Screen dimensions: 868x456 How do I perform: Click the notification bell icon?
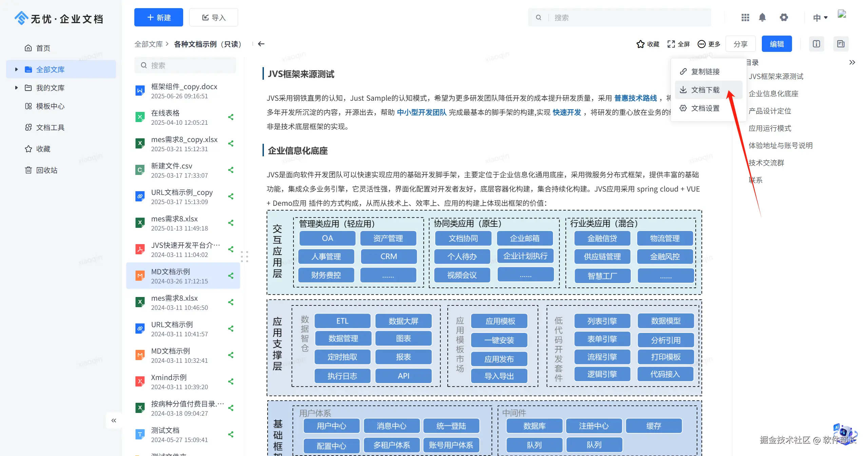(762, 17)
